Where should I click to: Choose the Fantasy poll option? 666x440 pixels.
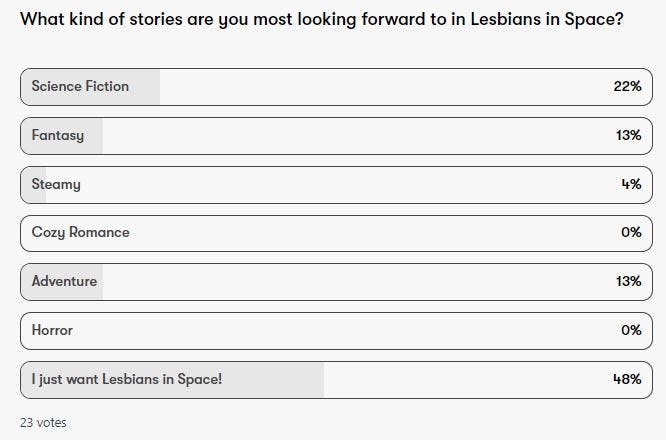coord(57,135)
